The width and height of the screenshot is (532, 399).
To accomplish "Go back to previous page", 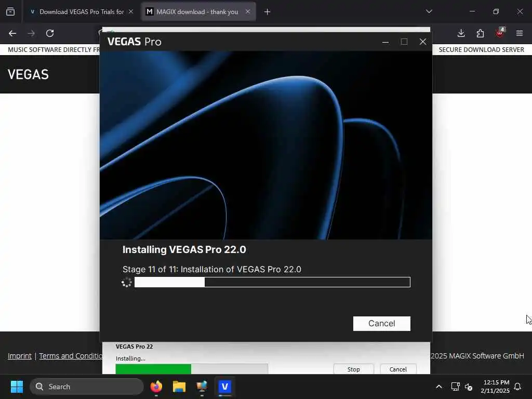I will coord(12,33).
